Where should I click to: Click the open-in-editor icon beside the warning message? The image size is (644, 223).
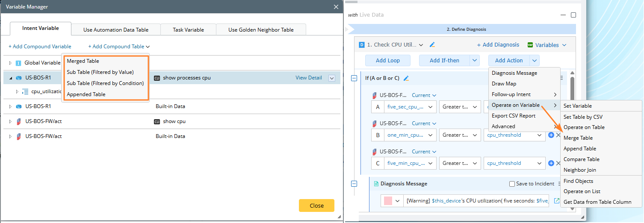(x=557, y=201)
